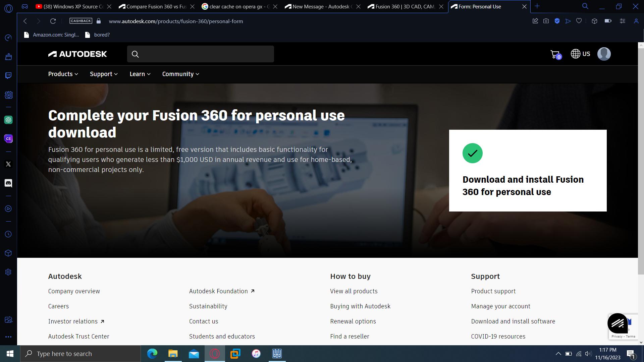Take a snapshot with the camera icon
Viewport: 644px width, 362px height.
click(x=546, y=21)
